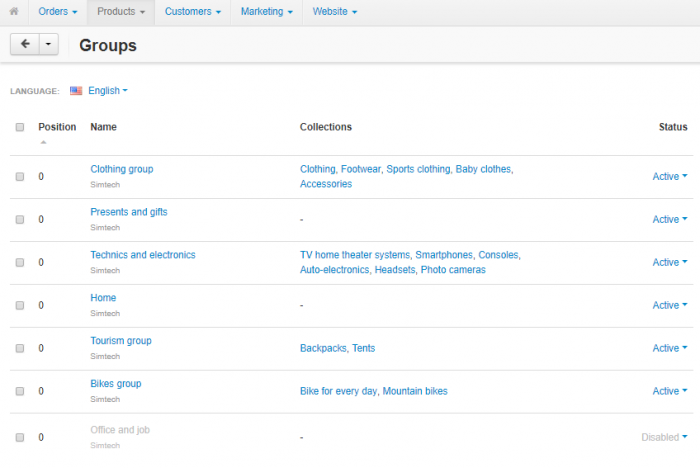Open the Clothing group status dropdown

[670, 176]
